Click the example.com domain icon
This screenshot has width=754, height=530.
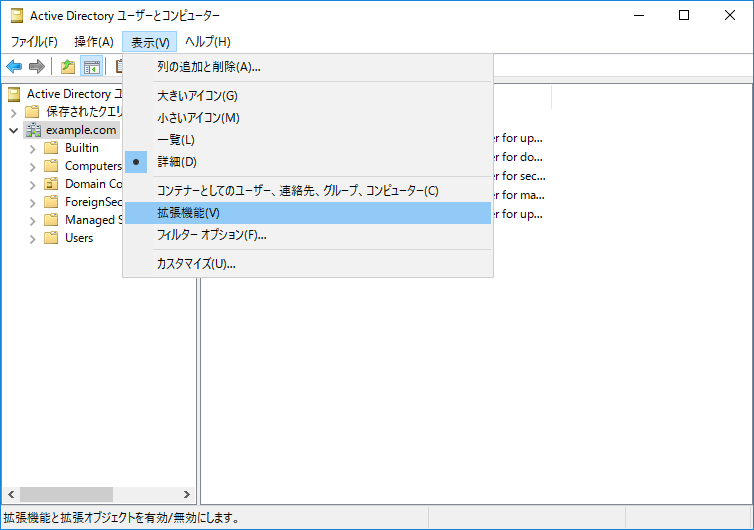34,130
